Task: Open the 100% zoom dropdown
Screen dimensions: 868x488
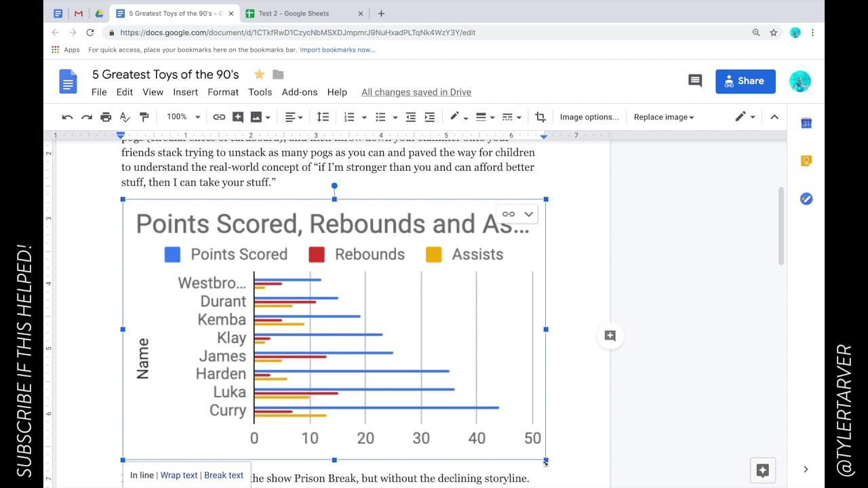Action: click(184, 117)
